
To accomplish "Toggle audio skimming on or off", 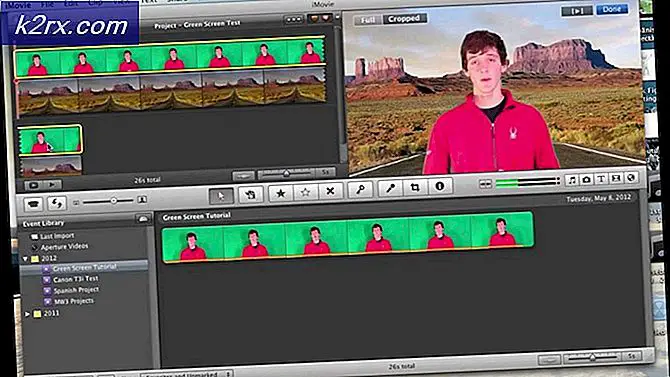I will (485, 184).
